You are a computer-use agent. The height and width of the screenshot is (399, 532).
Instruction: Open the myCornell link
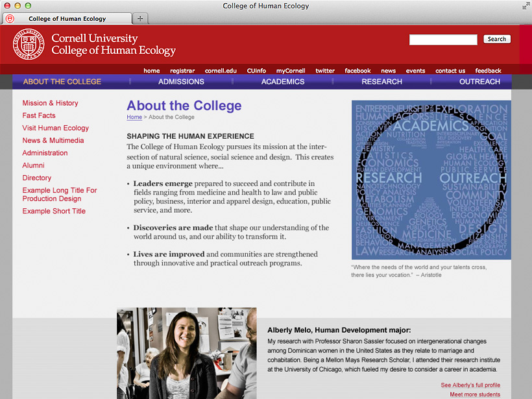point(291,71)
